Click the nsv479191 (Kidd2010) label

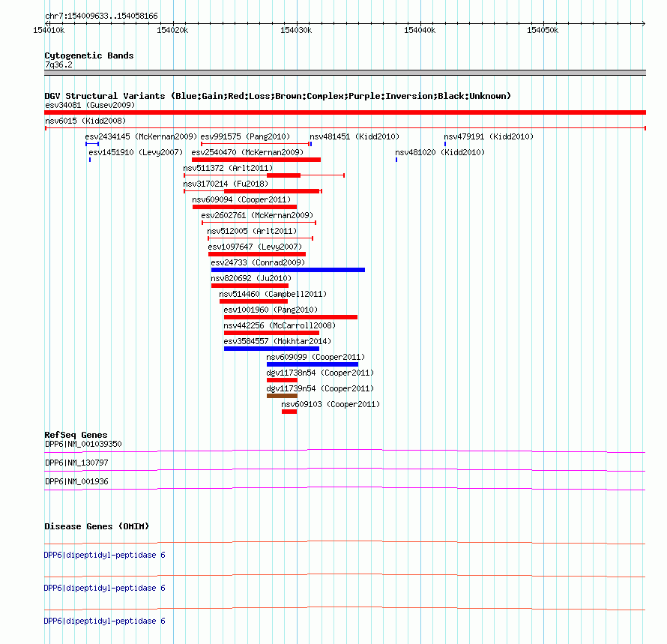click(x=489, y=136)
